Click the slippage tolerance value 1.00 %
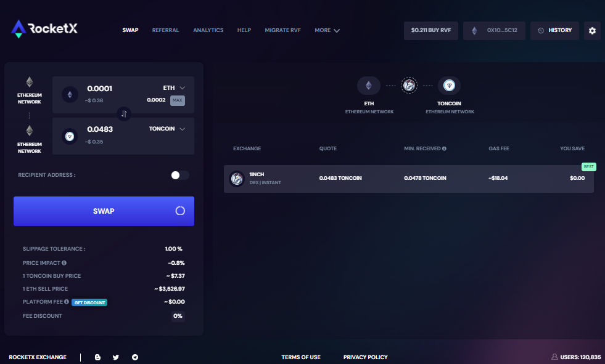Viewport: 605px width, 364px height. coord(174,249)
